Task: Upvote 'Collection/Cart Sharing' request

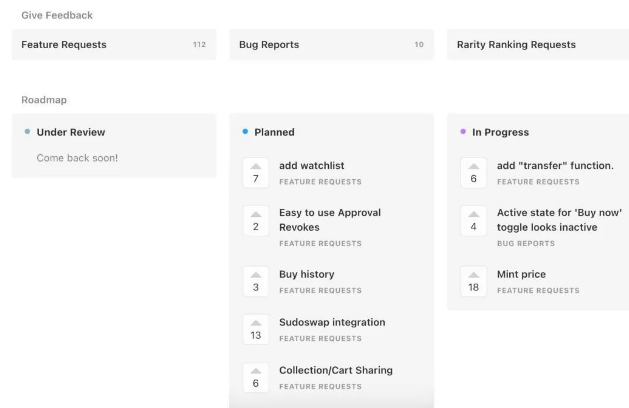Action: point(256,378)
